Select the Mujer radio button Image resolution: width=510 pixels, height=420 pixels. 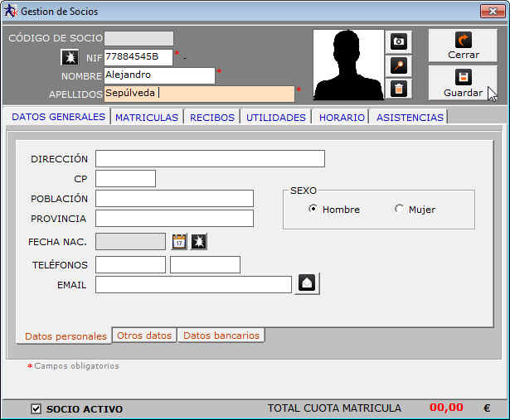click(400, 210)
